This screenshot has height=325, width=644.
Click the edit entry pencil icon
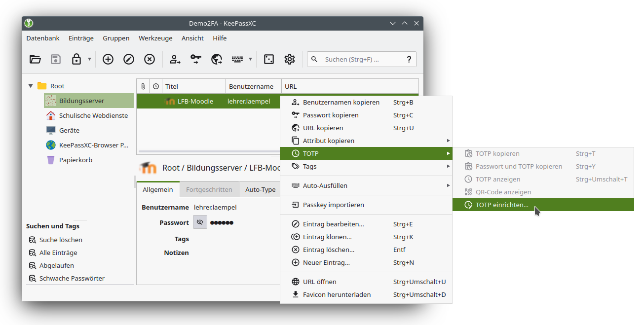[x=129, y=59]
